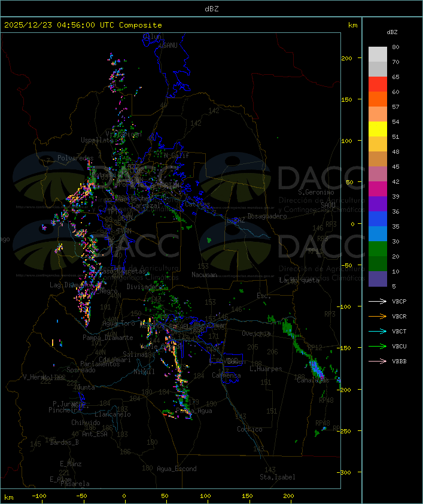Click the 'Chihuido' place label

[x=86, y=423]
